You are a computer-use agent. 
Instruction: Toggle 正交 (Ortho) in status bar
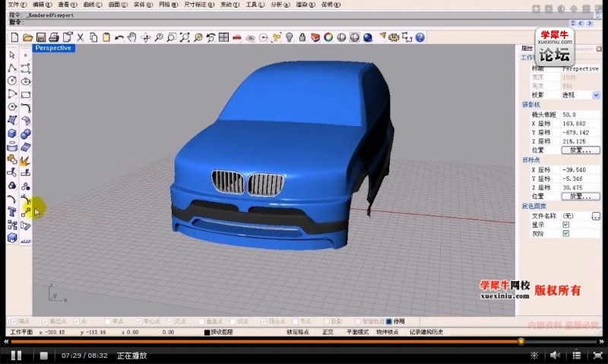pyautogui.click(x=328, y=332)
